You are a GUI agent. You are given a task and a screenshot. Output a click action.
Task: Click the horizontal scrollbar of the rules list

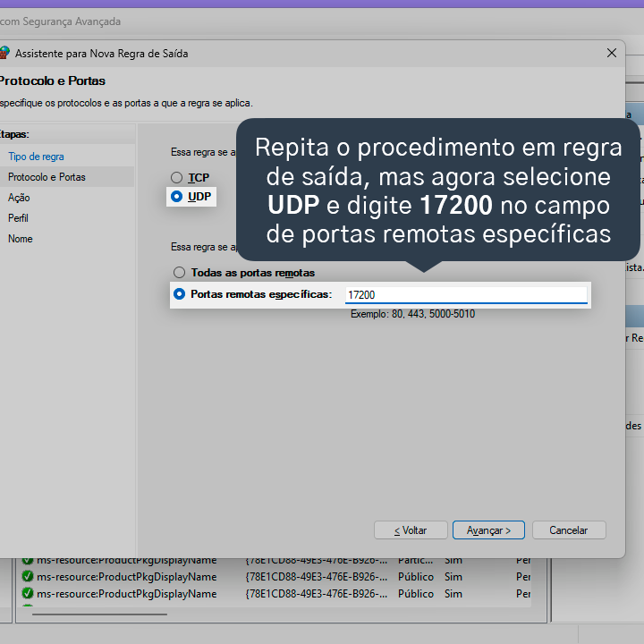click(x=99, y=614)
